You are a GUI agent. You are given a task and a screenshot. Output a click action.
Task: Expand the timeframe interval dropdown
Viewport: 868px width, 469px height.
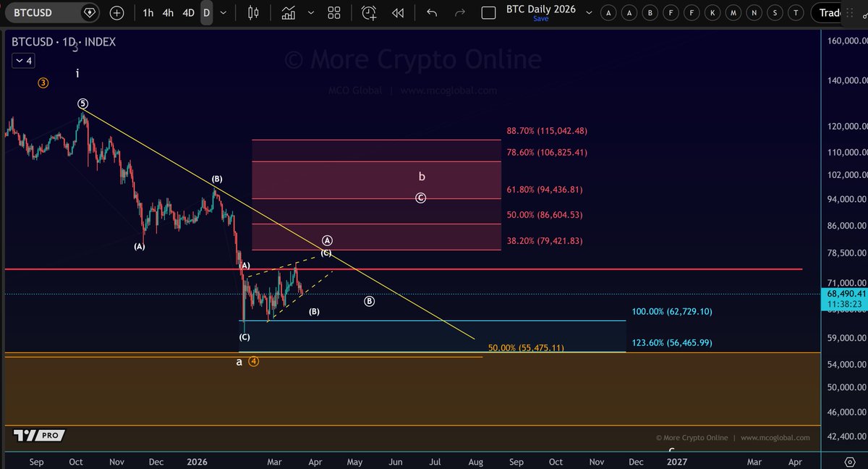pyautogui.click(x=224, y=13)
